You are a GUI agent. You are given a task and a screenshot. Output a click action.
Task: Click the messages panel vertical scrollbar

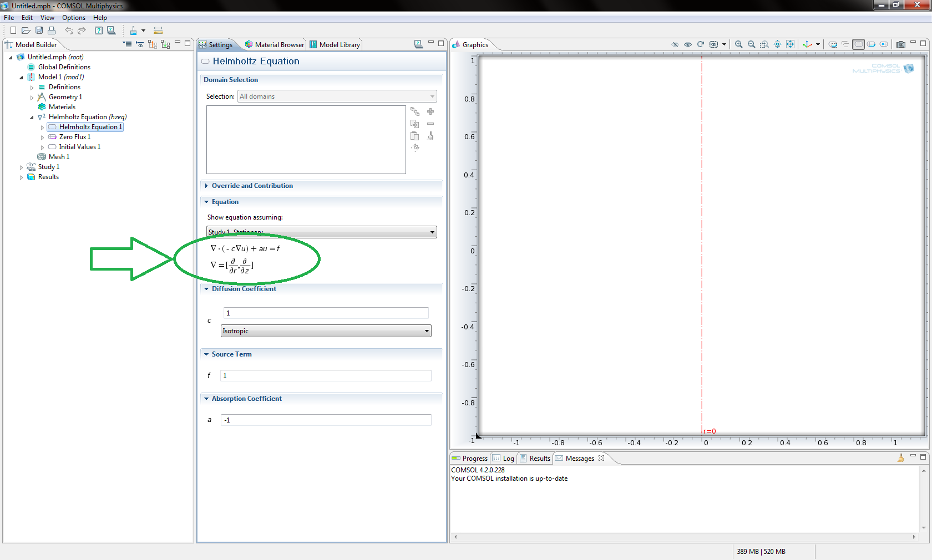[x=924, y=499]
